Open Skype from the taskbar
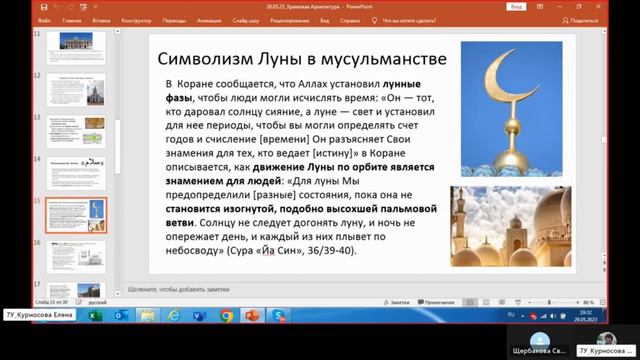The height and width of the screenshot is (360, 640). coord(278,316)
